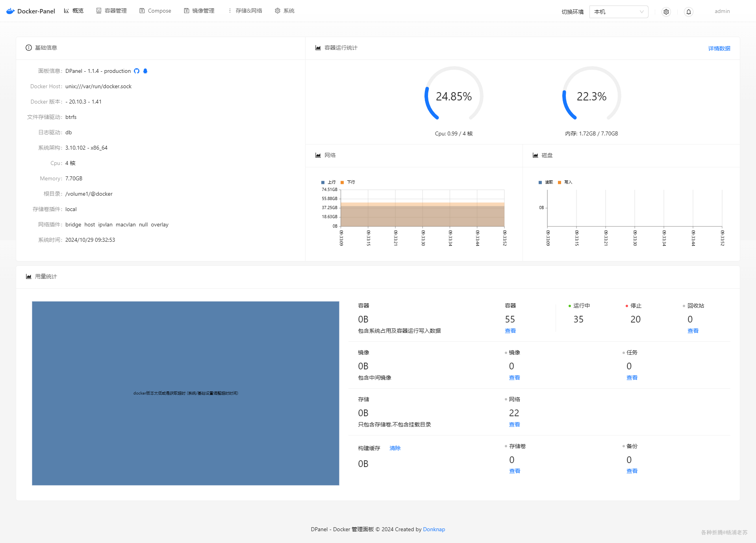
Task: Open the 切换环境 本机 dropdown
Action: [618, 12]
